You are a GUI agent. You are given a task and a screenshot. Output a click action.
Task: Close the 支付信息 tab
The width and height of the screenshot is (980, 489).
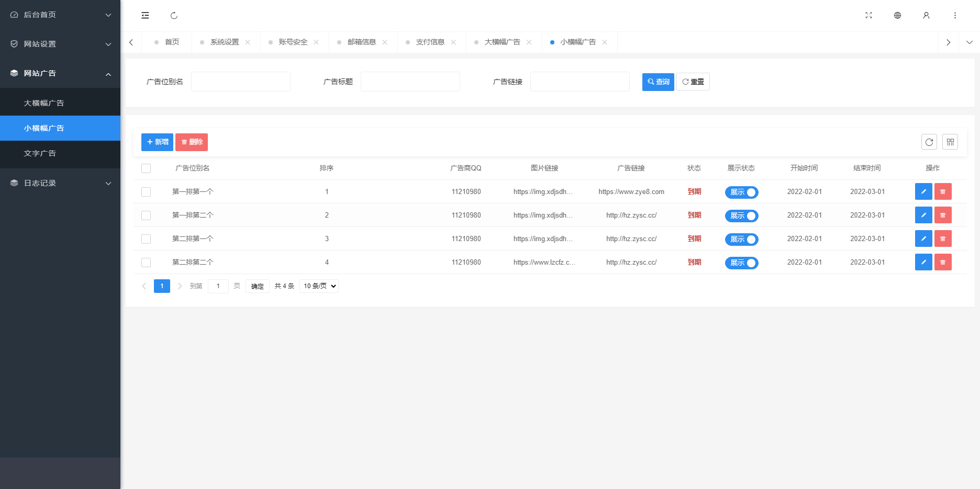(453, 42)
